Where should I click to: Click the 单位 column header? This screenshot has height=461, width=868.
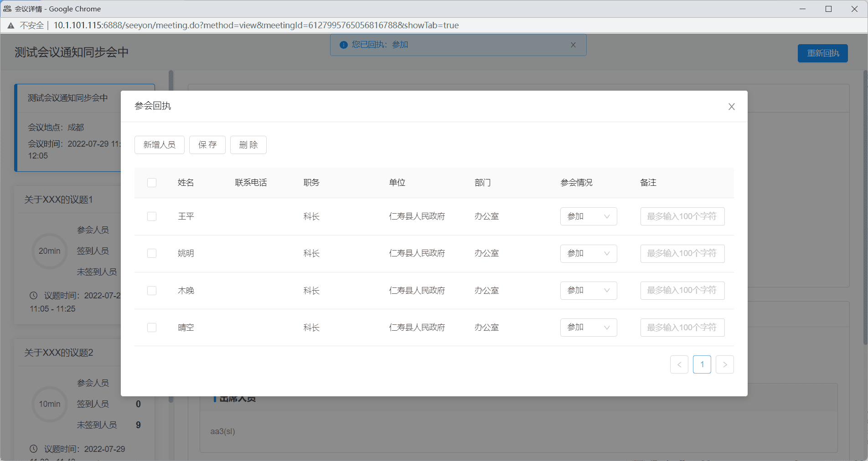click(x=397, y=183)
